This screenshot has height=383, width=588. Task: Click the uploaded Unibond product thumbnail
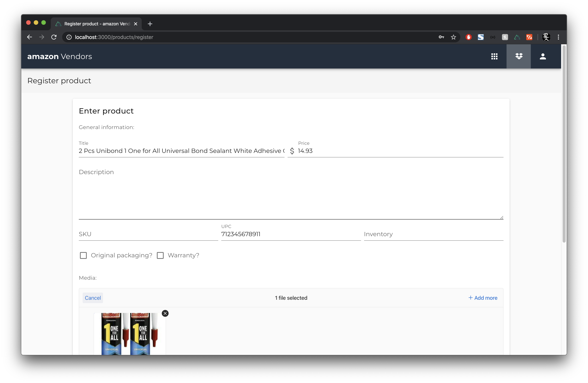129,334
